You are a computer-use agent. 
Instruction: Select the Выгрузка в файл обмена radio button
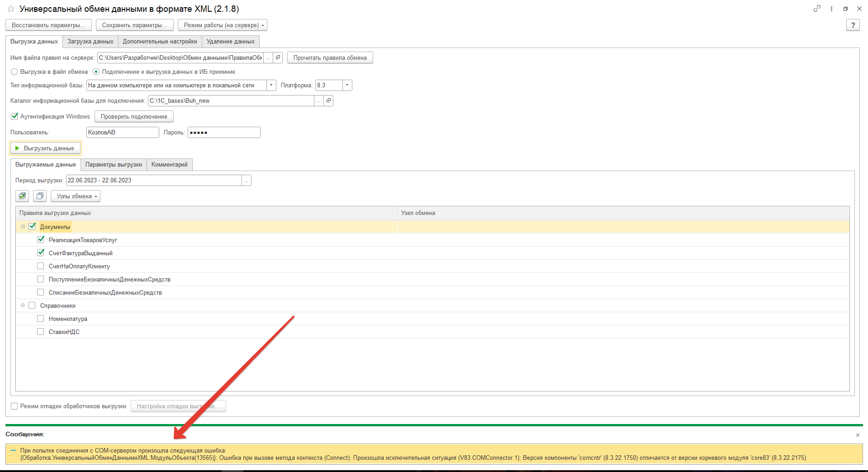(x=14, y=72)
